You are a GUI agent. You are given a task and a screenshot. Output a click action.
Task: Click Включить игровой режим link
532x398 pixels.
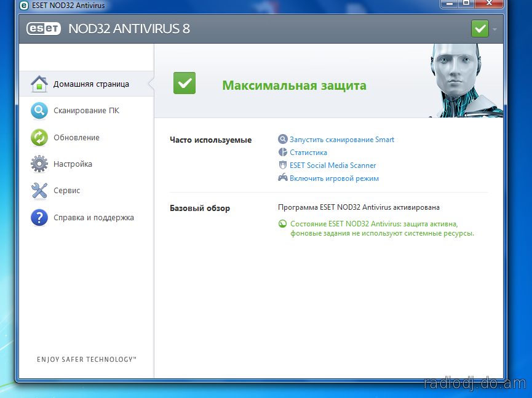pos(334,178)
